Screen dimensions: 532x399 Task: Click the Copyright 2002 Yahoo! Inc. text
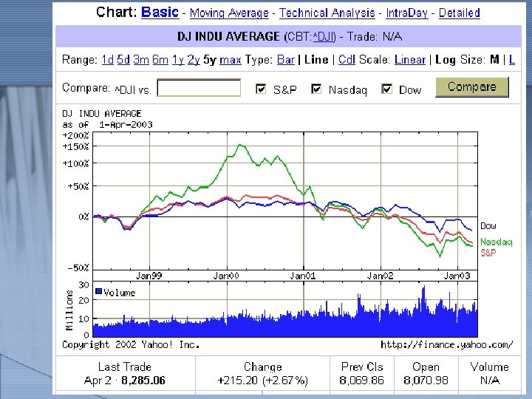pyautogui.click(x=131, y=345)
